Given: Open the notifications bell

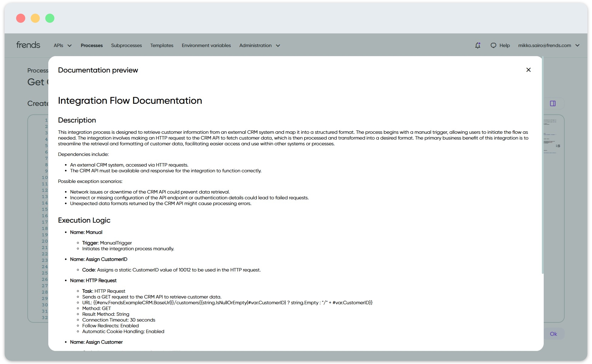Looking at the screenshot, I should 478,45.
